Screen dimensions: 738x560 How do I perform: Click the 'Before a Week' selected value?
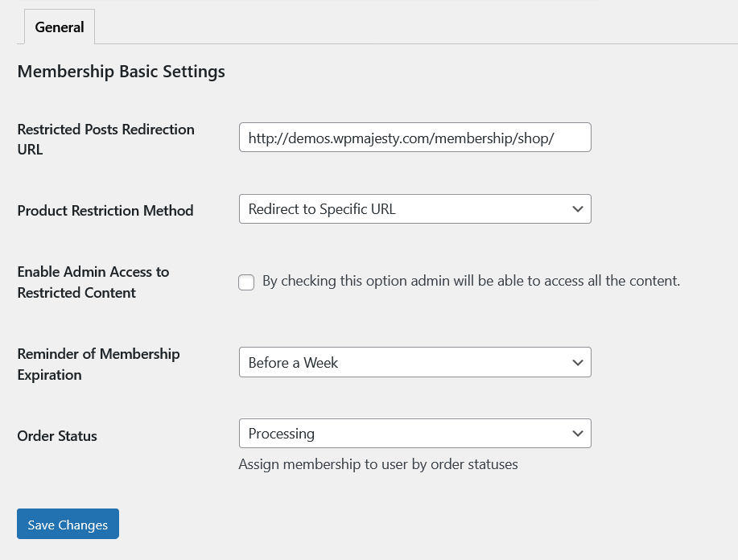293,363
